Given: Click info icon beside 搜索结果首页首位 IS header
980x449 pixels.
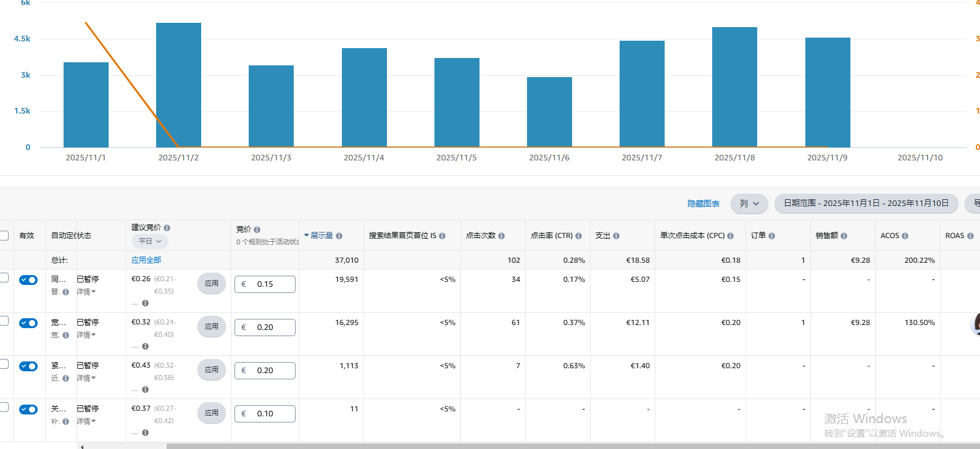Looking at the screenshot, I should (442, 236).
